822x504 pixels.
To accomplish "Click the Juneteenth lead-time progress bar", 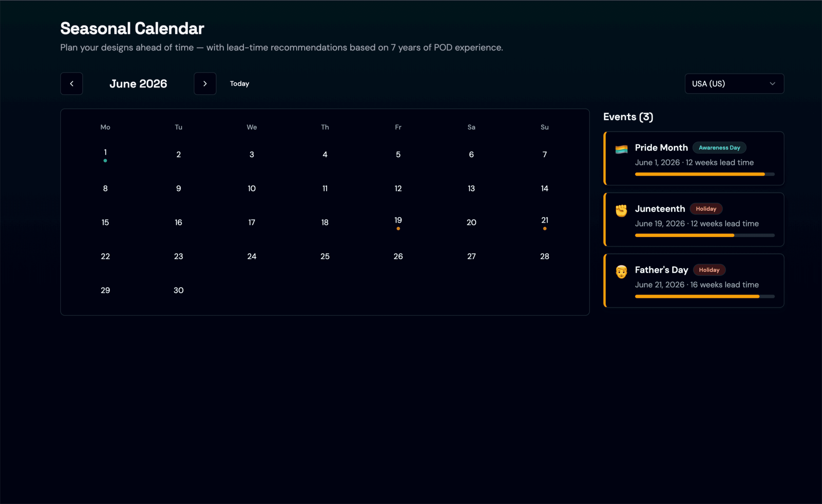I will coord(704,235).
